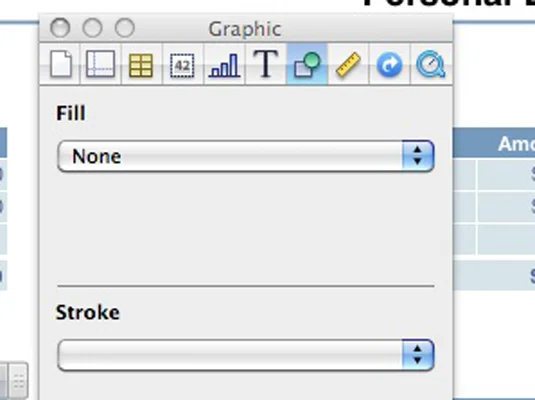Image resolution: width=535 pixels, height=400 pixels.
Task: Click the Fill popup stepper arrows
Action: pos(418,156)
